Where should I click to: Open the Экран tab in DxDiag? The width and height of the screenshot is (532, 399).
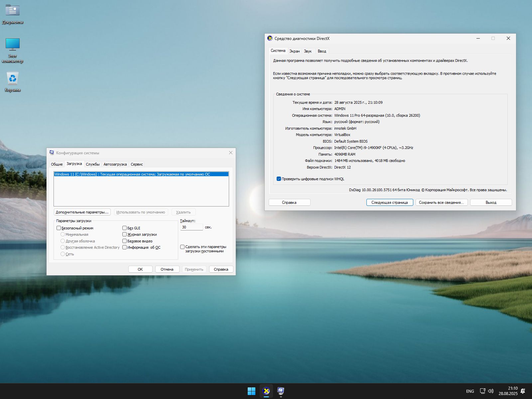point(294,51)
